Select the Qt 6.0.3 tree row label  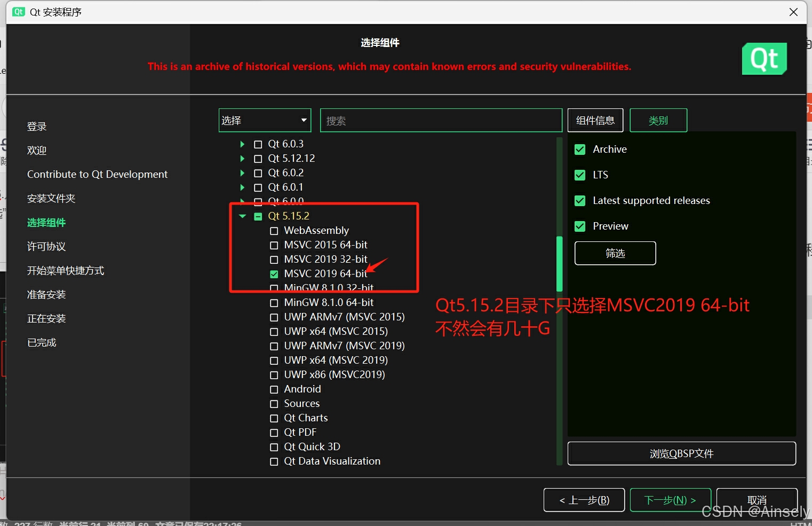[285, 144]
